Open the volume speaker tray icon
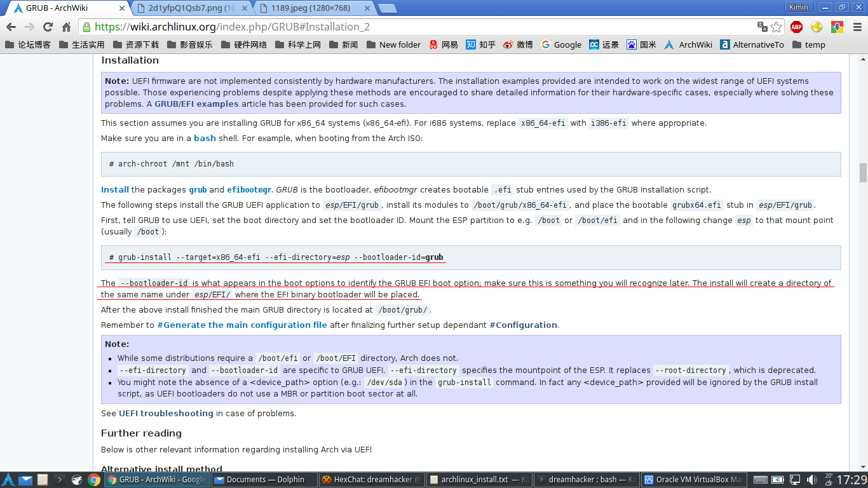The image size is (868, 488). [x=811, y=480]
